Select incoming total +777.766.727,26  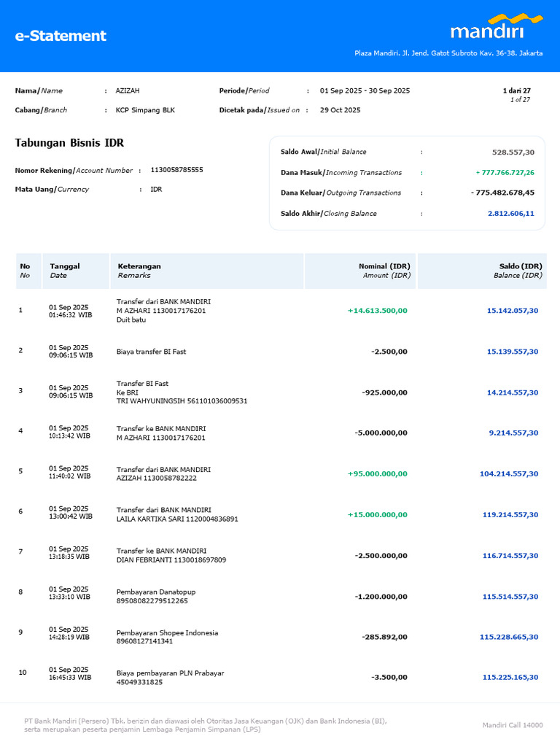pos(505,172)
